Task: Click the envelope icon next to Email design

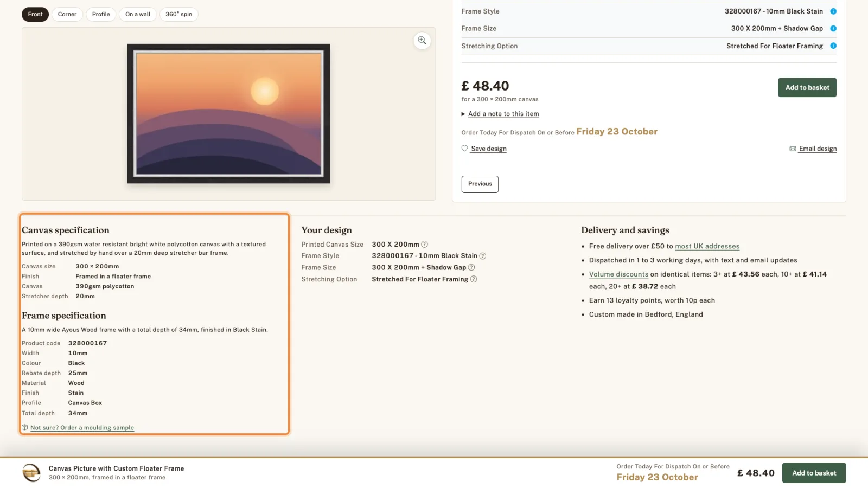Action: (793, 149)
